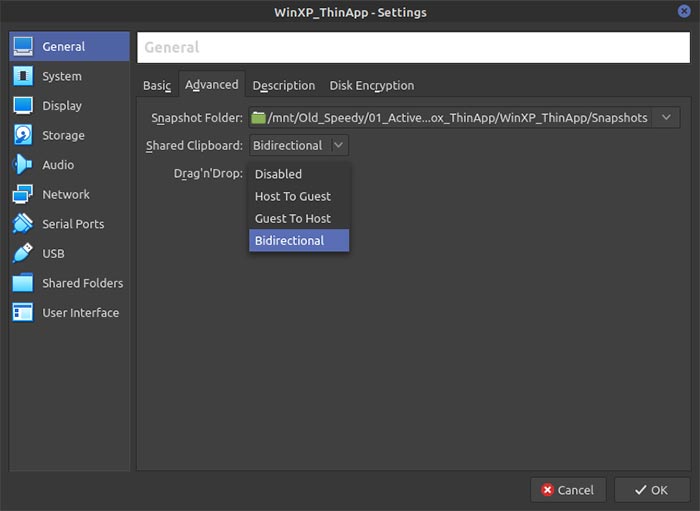This screenshot has width=700, height=511.
Task: Switch to the Advanced tab
Action: pos(212,84)
